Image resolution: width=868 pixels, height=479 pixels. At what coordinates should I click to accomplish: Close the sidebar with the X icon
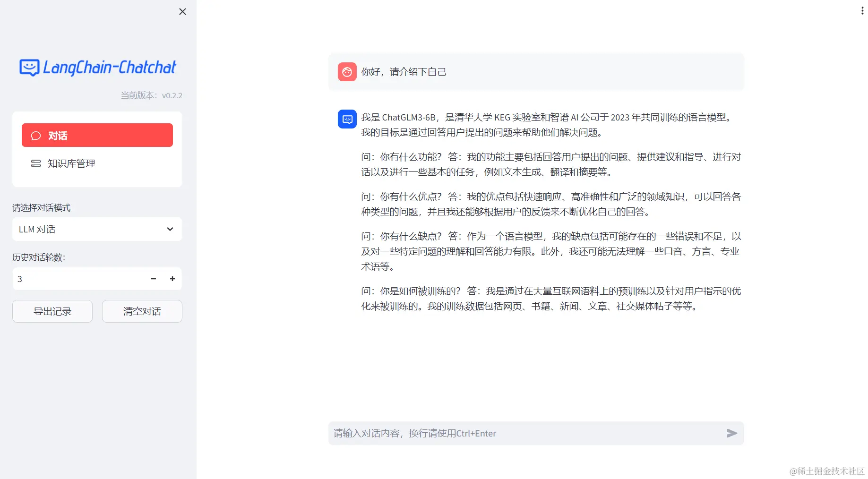(x=182, y=12)
